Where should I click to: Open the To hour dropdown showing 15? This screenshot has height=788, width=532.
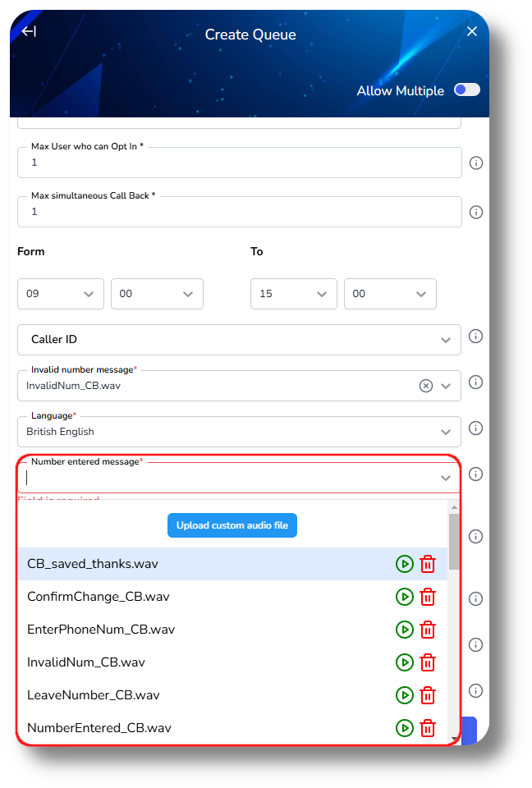[293, 294]
